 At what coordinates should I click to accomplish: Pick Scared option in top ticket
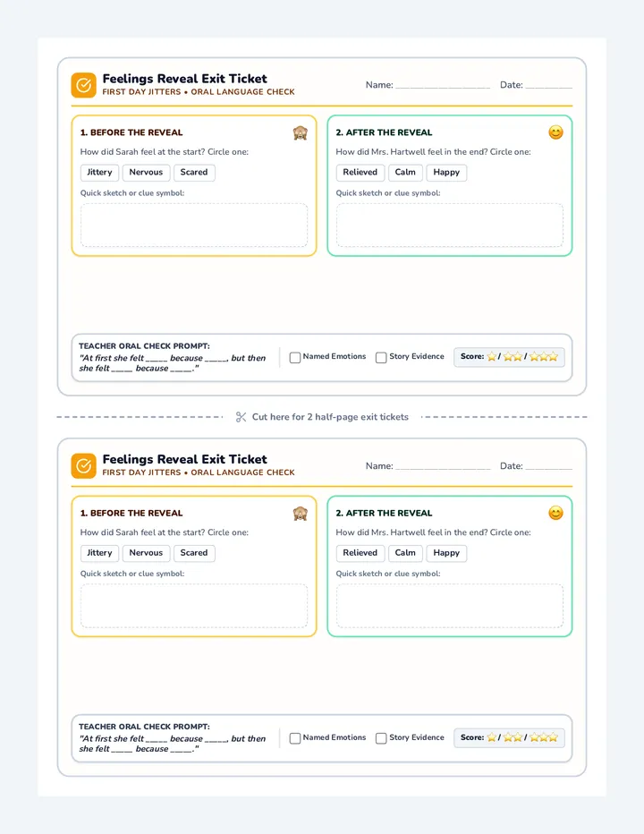click(x=194, y=173)
